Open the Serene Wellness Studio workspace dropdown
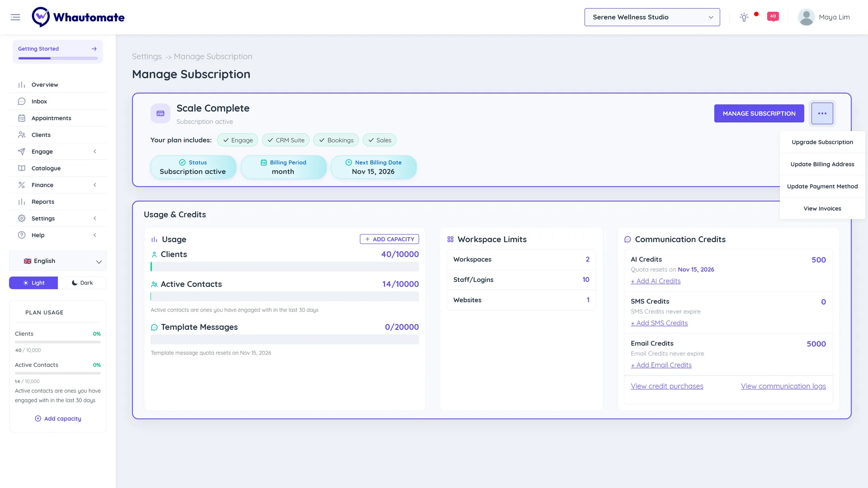Image resolution: width=868 pixels, height=488 pixels. tap(652, 17)
